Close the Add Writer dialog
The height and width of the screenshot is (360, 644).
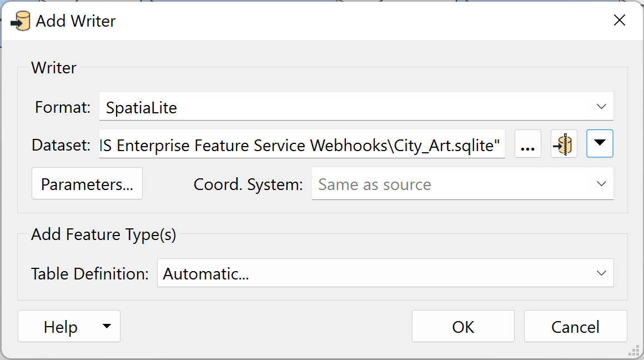coord(620,20)
